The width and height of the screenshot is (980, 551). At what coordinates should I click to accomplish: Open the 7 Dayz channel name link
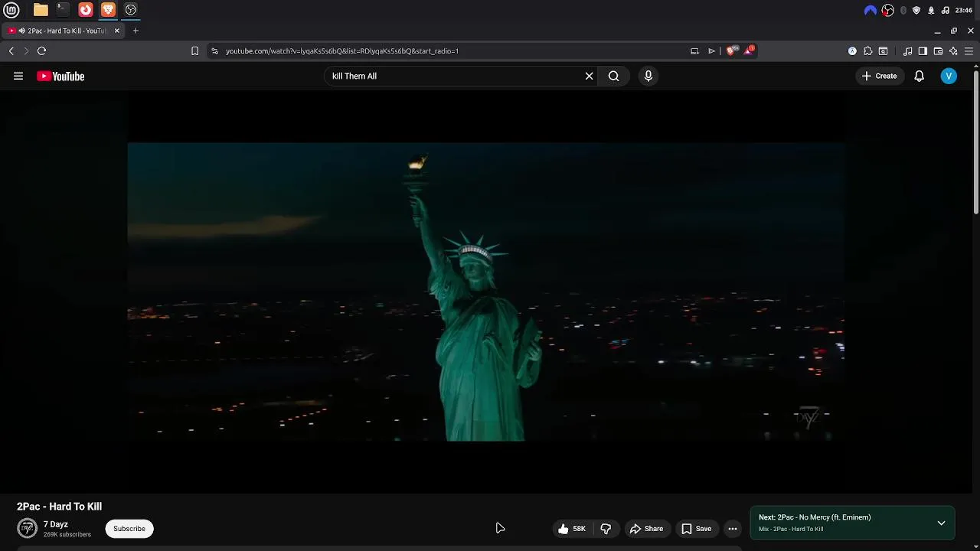[56, 524]
